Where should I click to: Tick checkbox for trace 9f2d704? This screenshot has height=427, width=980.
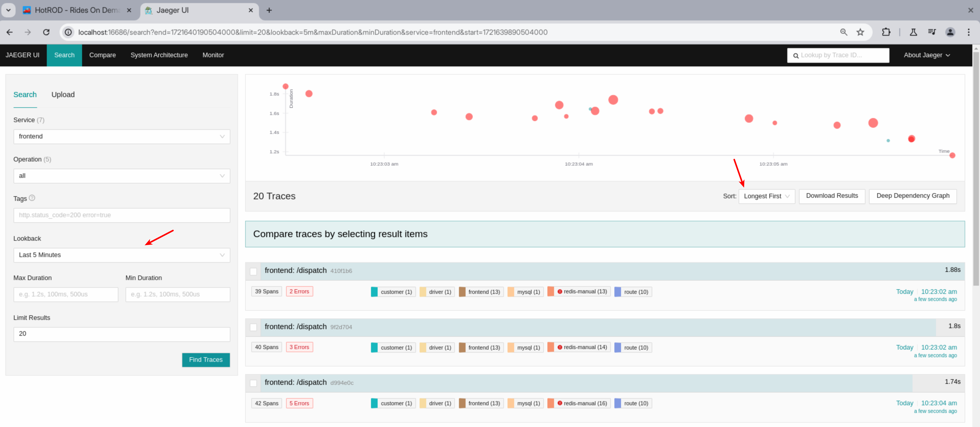pos(253,327)
